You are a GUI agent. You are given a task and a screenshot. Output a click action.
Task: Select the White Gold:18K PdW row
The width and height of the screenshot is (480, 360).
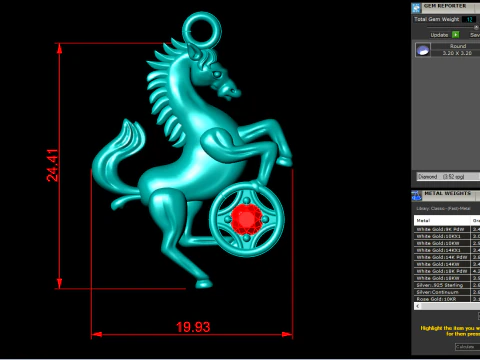(x=447, y=271)
